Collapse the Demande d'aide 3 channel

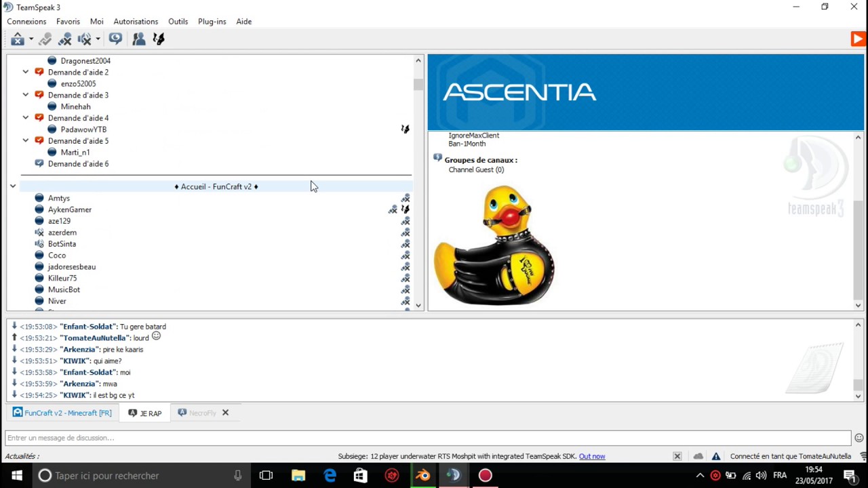(x=26, y=96)
